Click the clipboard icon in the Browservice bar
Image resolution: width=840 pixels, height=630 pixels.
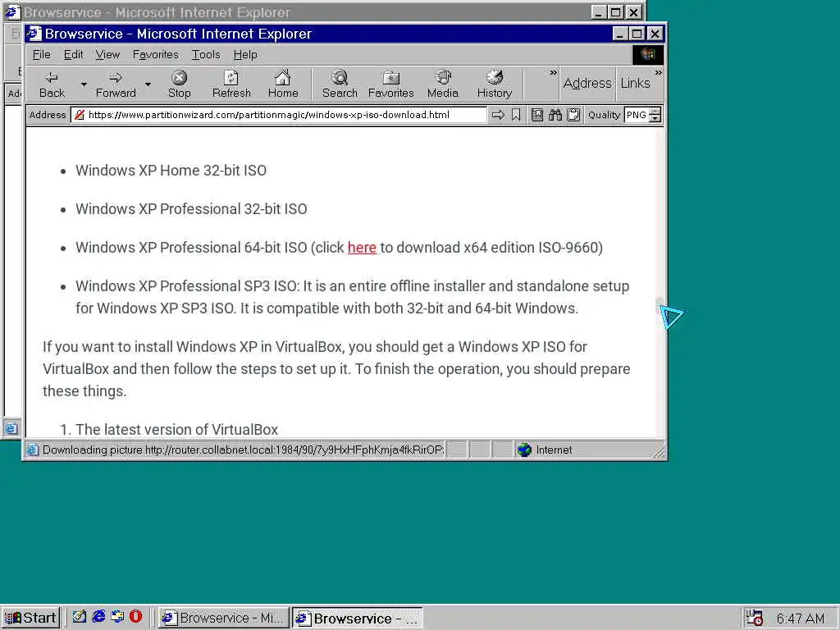coord(573,115)
